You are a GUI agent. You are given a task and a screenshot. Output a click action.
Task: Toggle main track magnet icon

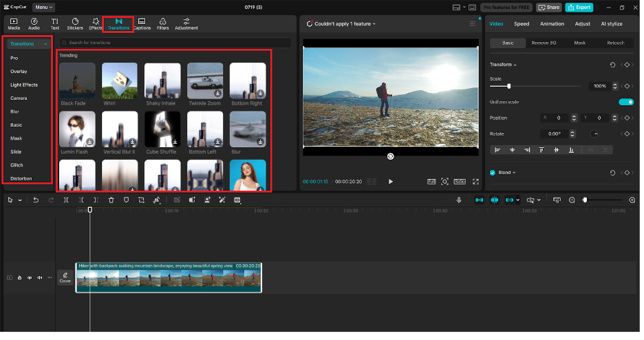coord(480,200)
